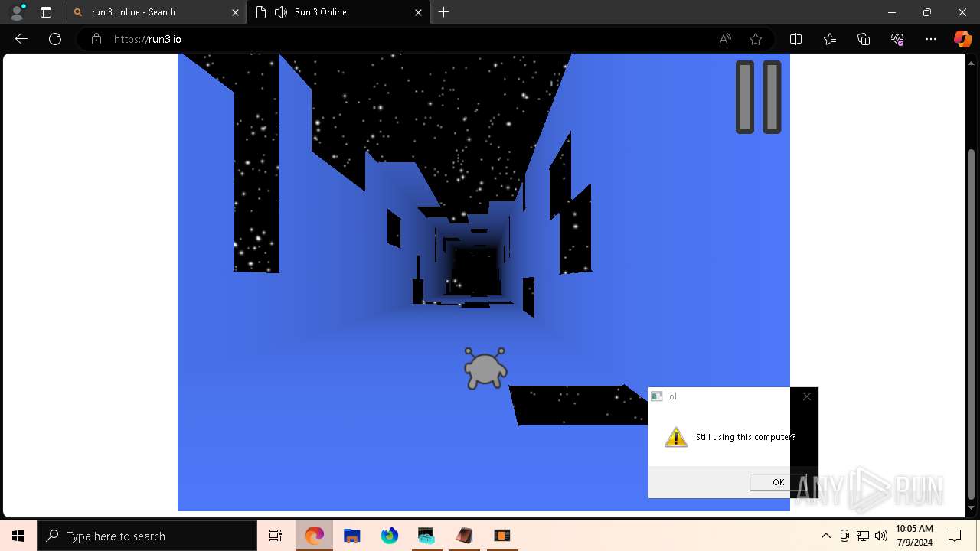980x551 pixels.
Task: Refresh the run3.io page
Action: pyautogui.click(x=55, y=39)
